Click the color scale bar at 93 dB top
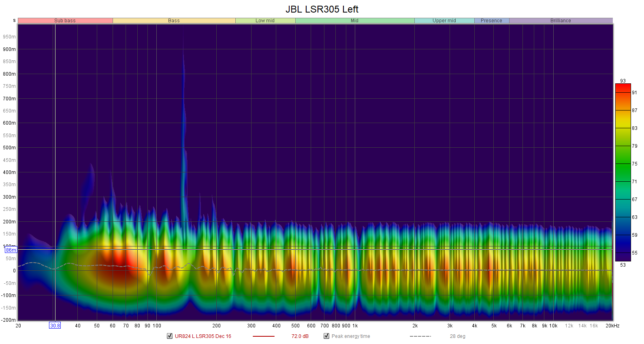This screenshot has width=644, height=344. click(623, 86)
